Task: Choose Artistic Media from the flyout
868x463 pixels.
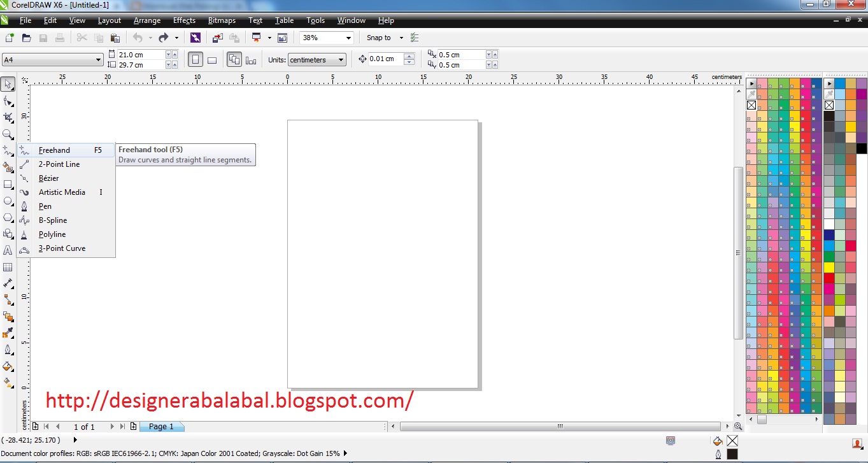Action: click(x=66, y=192)
